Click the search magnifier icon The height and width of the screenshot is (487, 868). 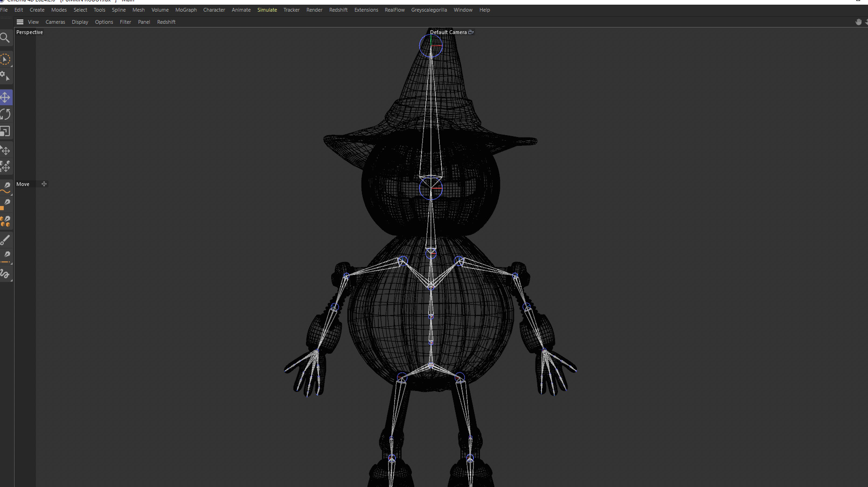point(5,38)
